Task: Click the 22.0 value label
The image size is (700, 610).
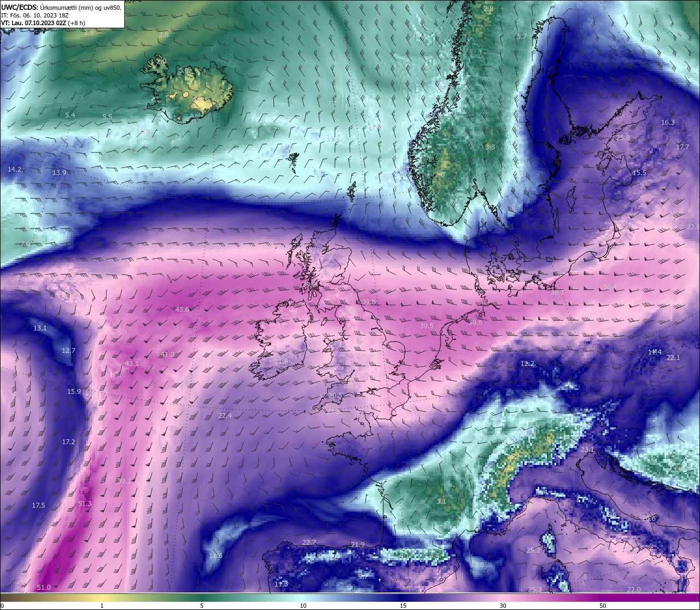Action: pos(633,590)
